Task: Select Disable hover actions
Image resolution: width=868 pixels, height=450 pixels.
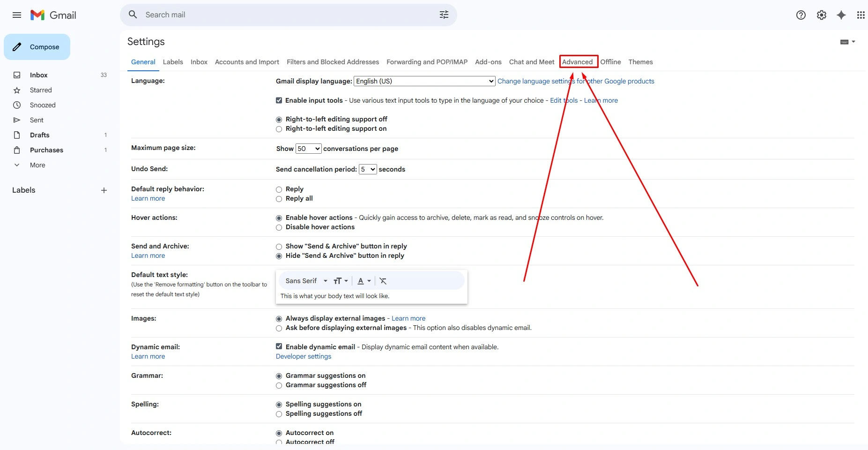Action: click(279, 227)
